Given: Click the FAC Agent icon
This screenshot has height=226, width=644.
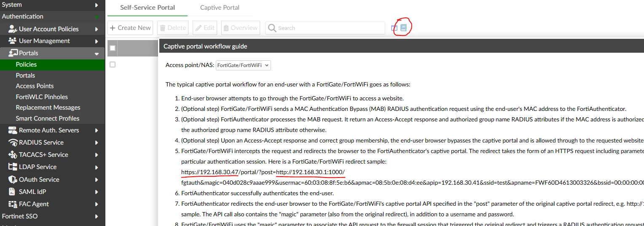Looking at the screenshot, I should pos(13,204).
